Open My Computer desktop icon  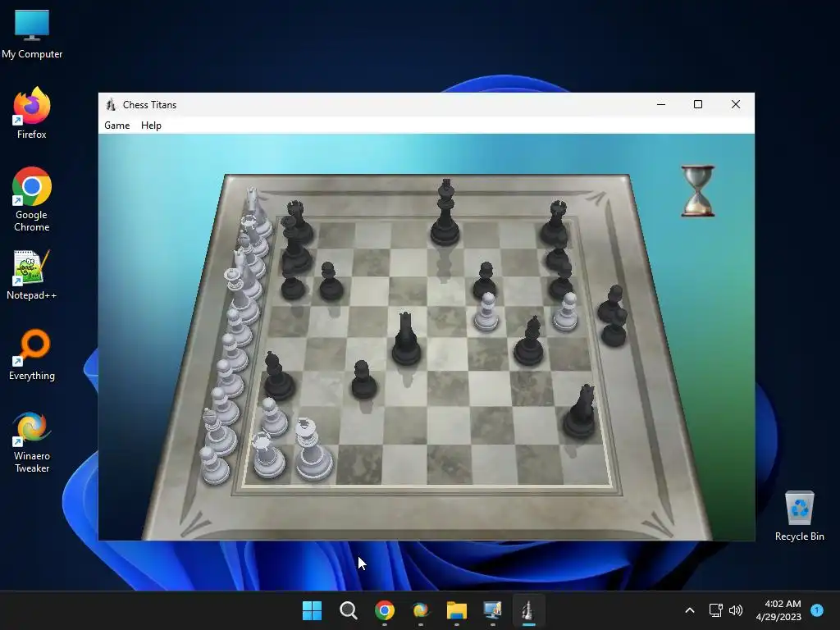tap(32, 34)
